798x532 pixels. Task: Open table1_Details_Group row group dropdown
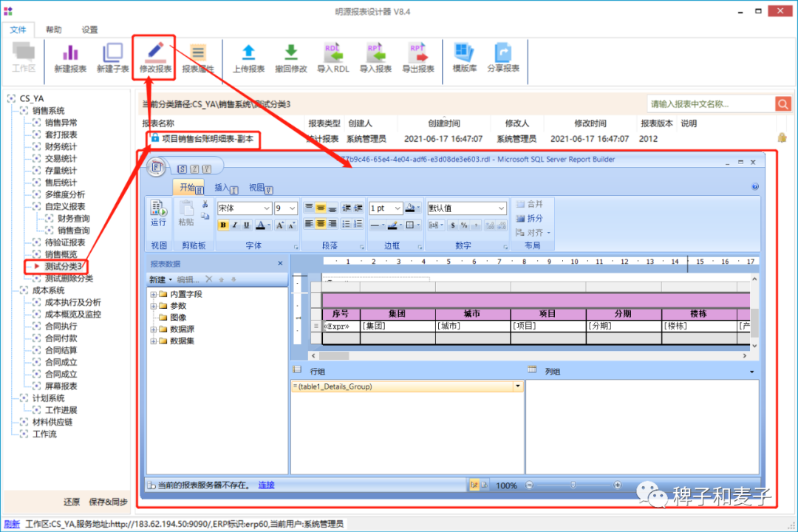518,386
